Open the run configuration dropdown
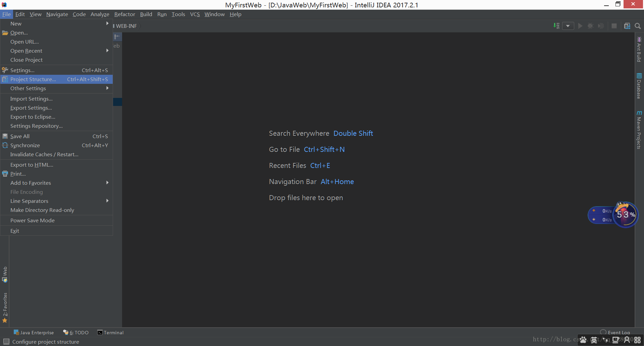This screenshot has height=346, width=644. (568, 26)
